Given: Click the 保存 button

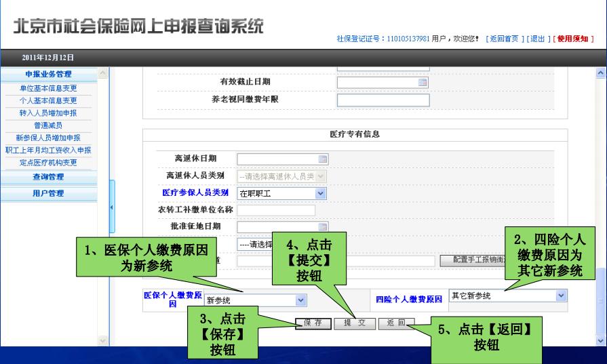Looking at the screenshot, I should [x=313, y=323].
